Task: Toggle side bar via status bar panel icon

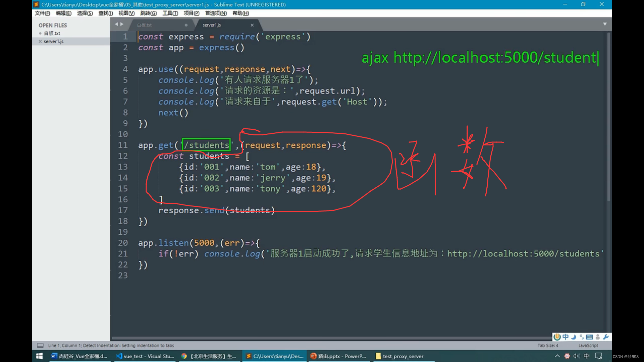Action: click(40, 345)
